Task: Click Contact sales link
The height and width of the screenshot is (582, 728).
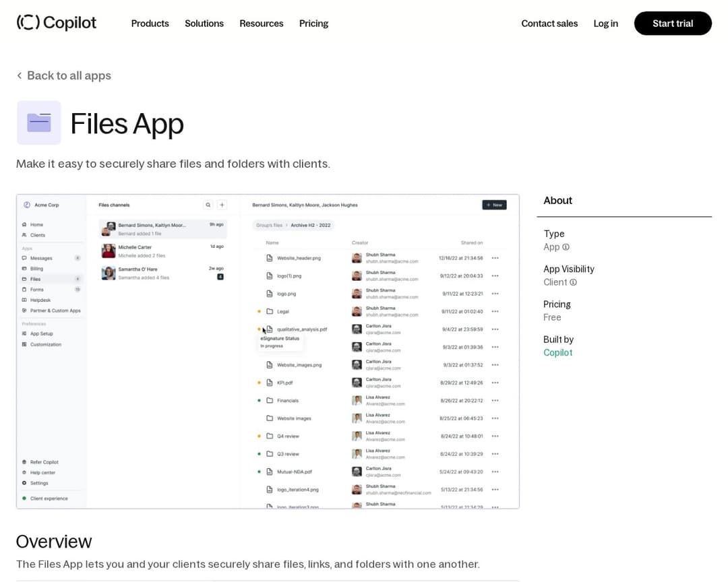Action: [x=549, y=24]
